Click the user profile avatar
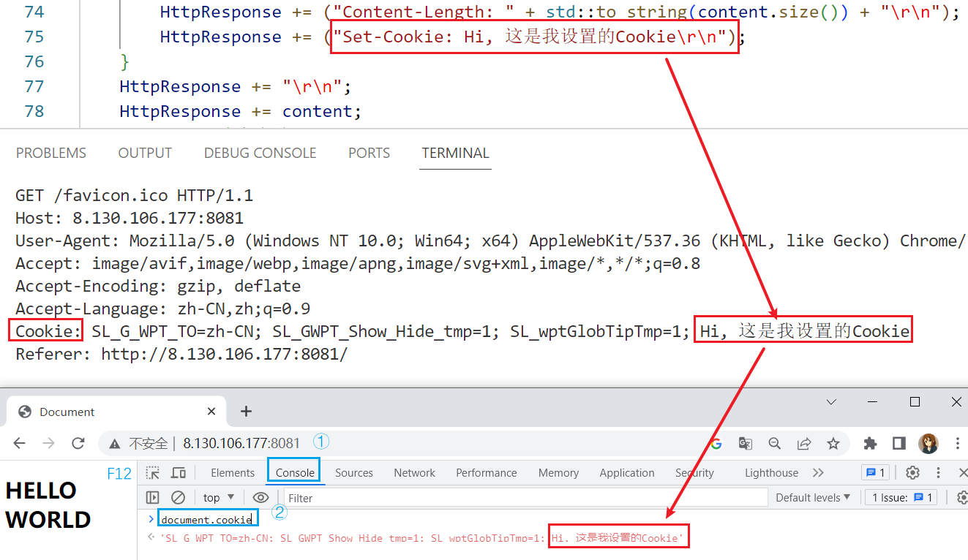The height and width of the screenshot is (560, 968). click(928, 443)
